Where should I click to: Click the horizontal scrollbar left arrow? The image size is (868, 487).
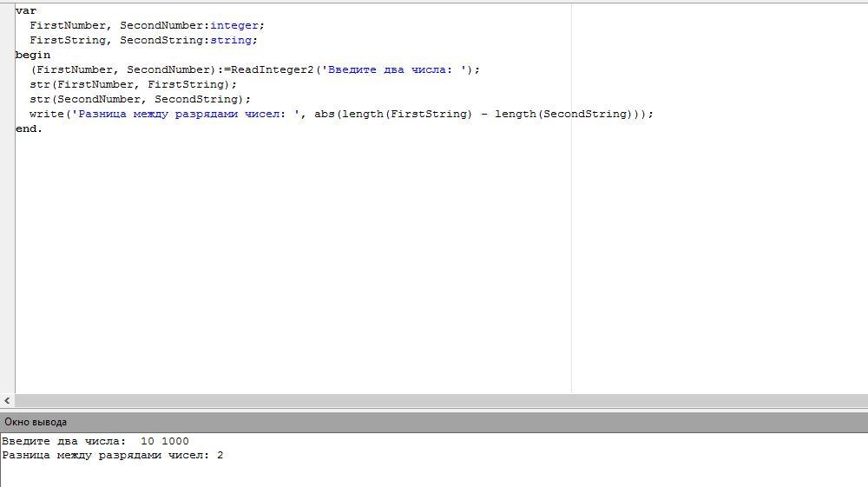click(7, 401)
